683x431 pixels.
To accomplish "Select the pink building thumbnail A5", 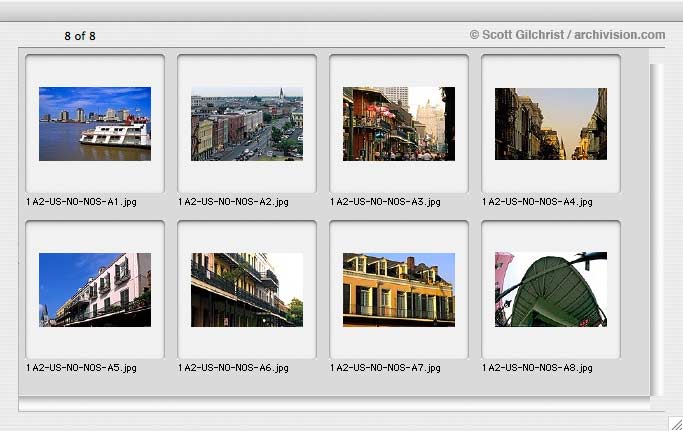I will [95, 290].
